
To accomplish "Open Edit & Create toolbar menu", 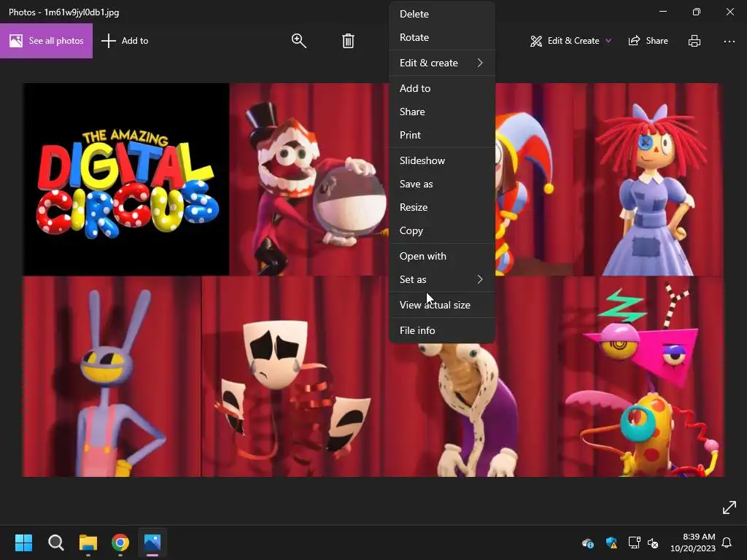I will pos(570,41).
